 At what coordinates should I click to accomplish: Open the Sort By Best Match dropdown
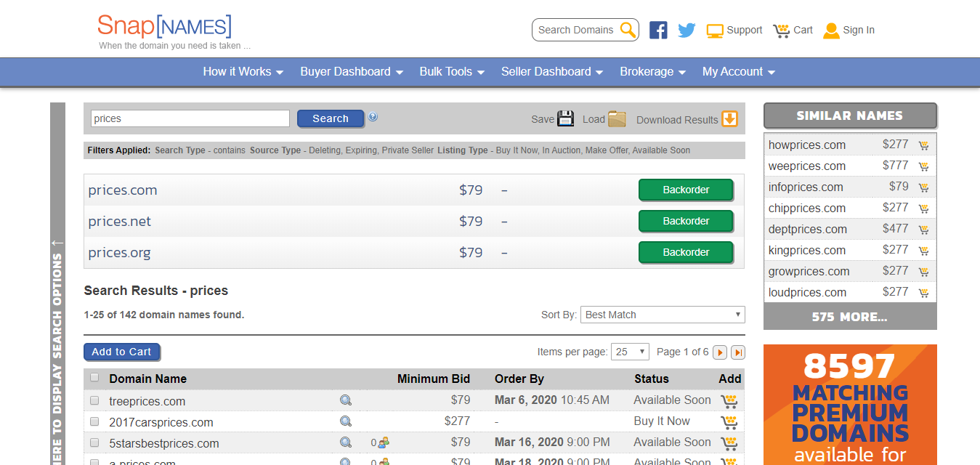tap(663, 315)
